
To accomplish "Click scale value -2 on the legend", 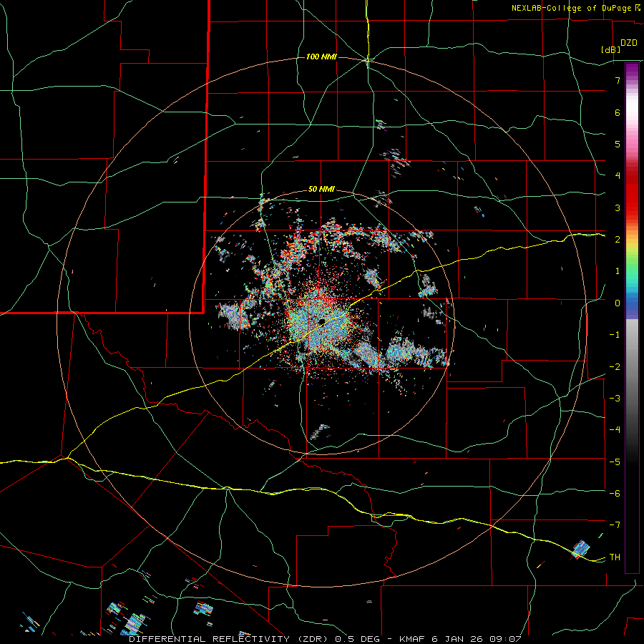I will (x=615, y=367).
